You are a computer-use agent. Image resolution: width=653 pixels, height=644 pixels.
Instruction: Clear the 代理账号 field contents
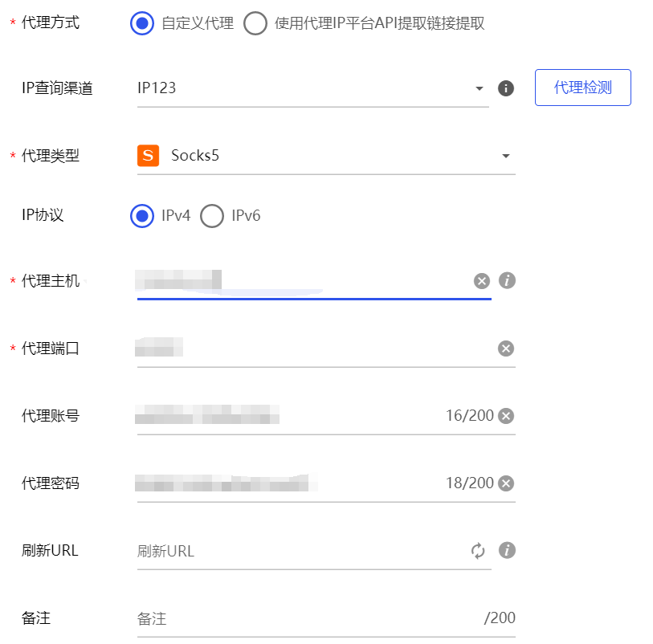(x=505, y=415)
